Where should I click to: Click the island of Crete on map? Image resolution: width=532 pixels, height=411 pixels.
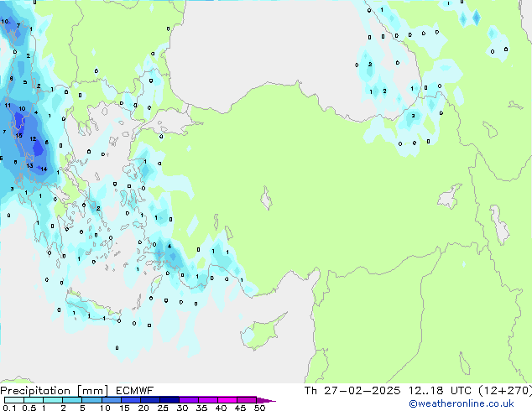tap(92, 307)
